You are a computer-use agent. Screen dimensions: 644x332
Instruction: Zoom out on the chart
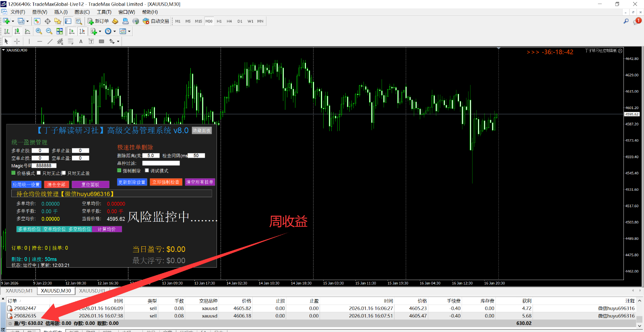pos(49,31)
